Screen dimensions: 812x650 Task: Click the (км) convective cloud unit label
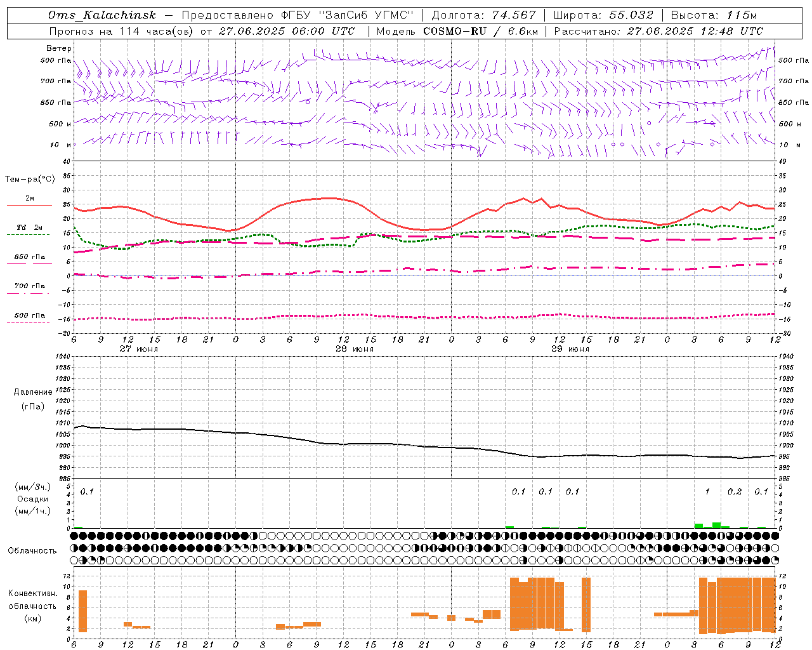coord(33,618)
